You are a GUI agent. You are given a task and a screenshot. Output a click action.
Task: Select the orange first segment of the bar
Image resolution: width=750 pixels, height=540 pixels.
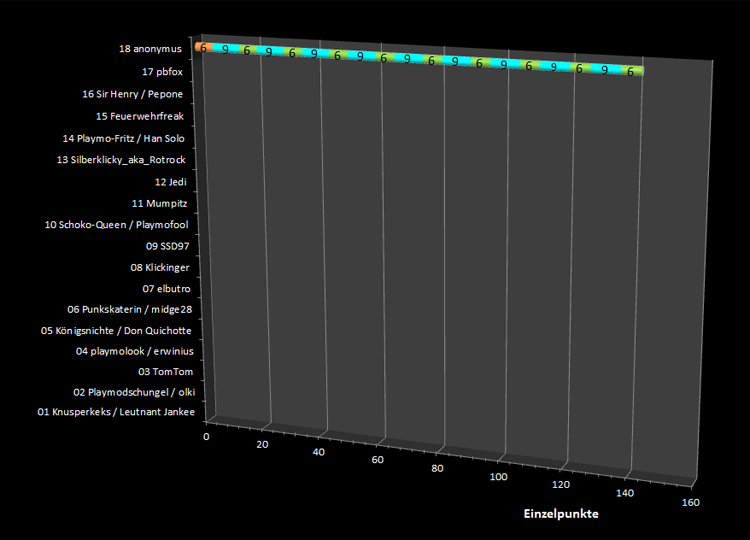(202, 47)
